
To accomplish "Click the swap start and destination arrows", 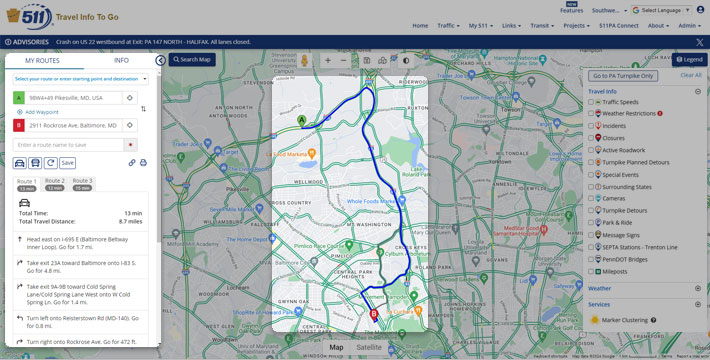I will tap(144, 109).
